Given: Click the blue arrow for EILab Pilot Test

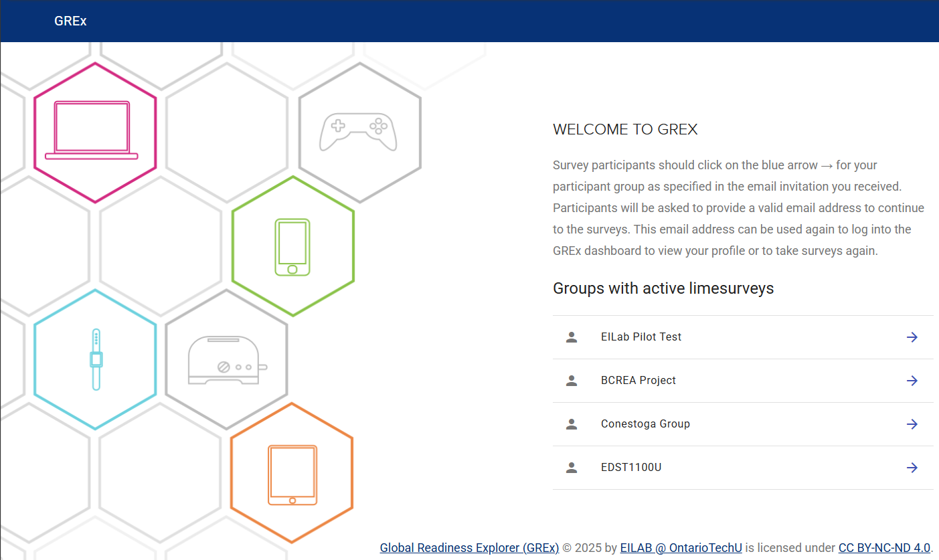Looking at the screenshot, I should (x=912, y=337).
